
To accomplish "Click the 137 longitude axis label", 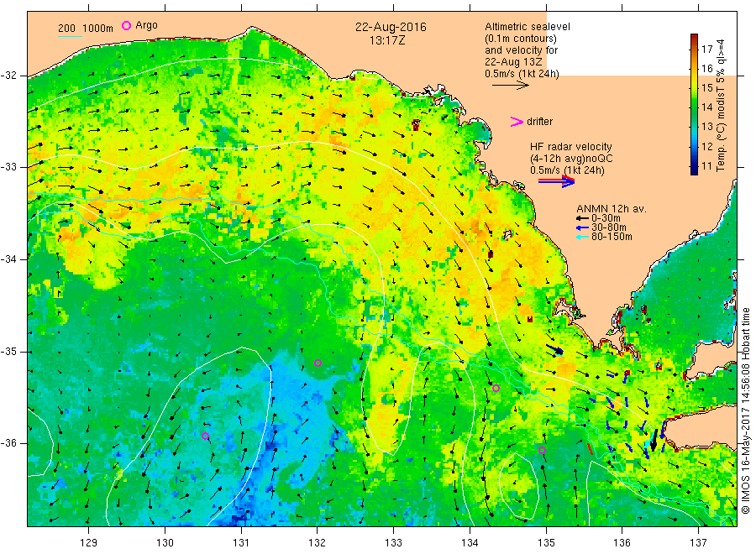I will tap(699, 543).
